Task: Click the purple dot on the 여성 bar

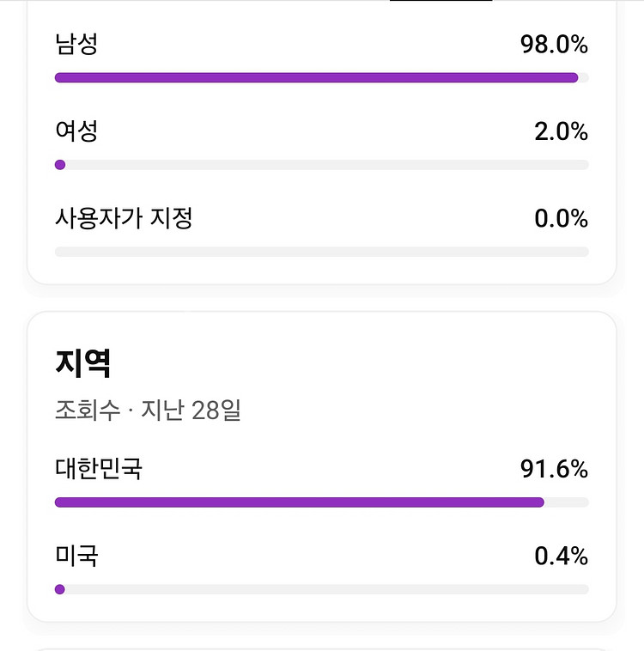Action: [60, 165]
